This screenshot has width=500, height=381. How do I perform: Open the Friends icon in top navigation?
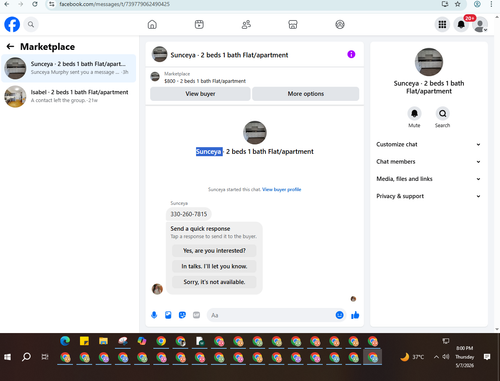click(246, 24)
